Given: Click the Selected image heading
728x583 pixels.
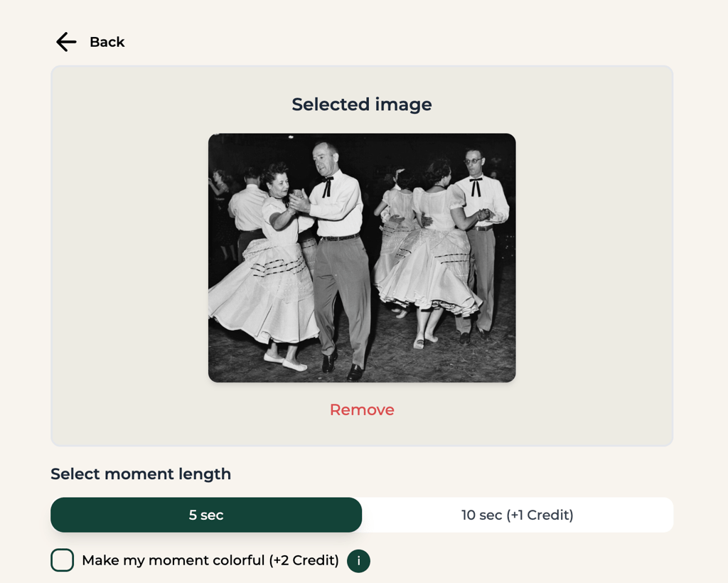Looking at the screenshot, I should (x=362, y=105).
